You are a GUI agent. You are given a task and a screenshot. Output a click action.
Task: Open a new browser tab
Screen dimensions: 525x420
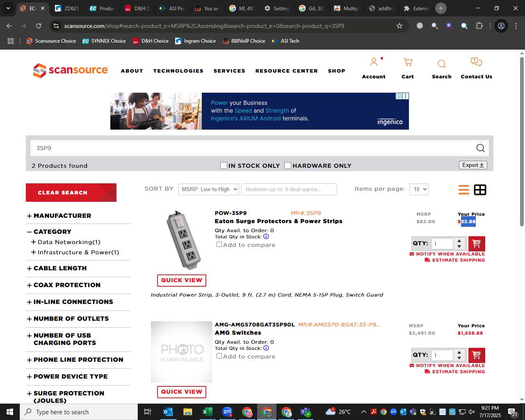[x=441, y=8]
